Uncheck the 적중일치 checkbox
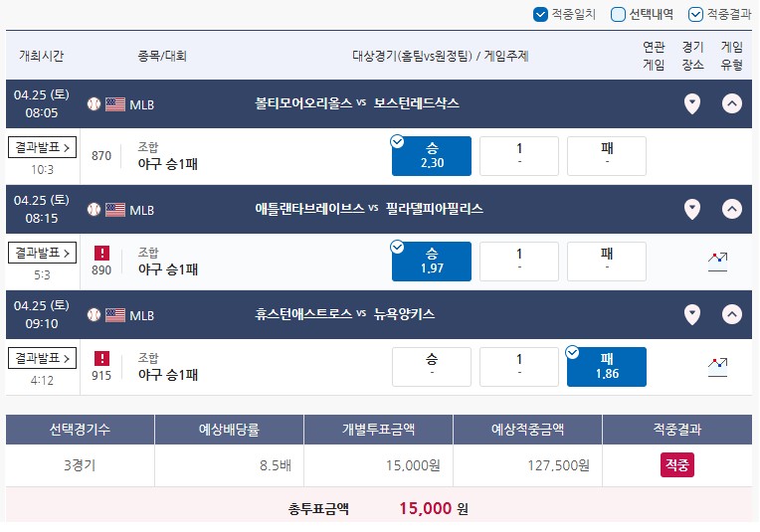Viewport: 760px width, 532px height. (540, 15)
